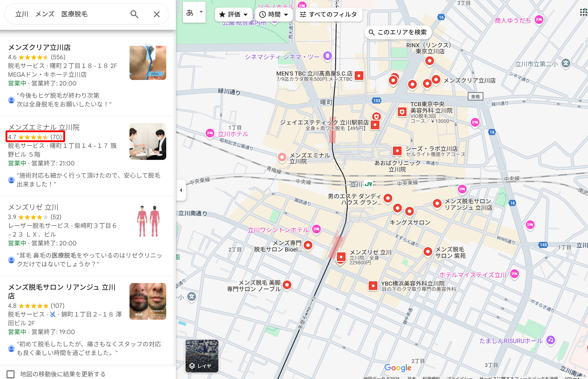
Task: Open the 時間 hours filter dropdown
Action: [x=274, y=14]
